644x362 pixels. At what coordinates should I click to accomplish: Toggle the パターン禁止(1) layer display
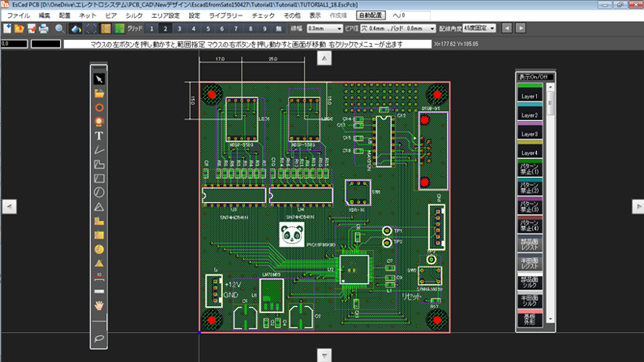coord(529,169)
